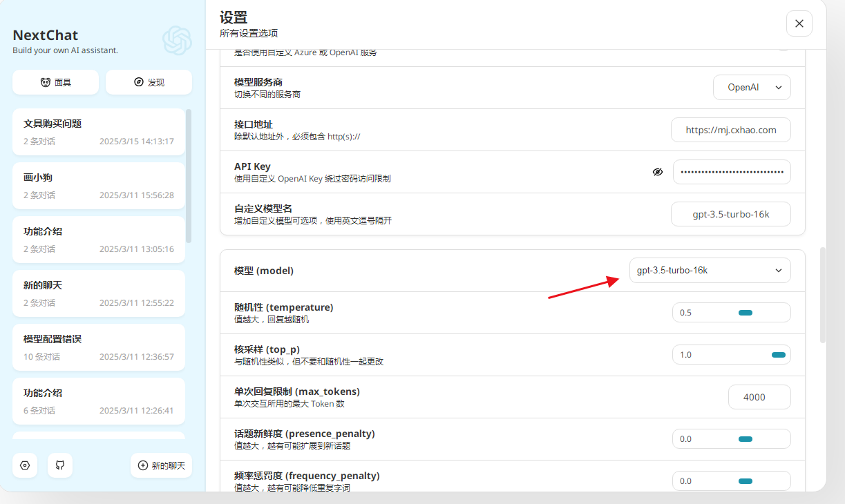
Task: Select the max_tokens 4000 number field
Action: 759,397
